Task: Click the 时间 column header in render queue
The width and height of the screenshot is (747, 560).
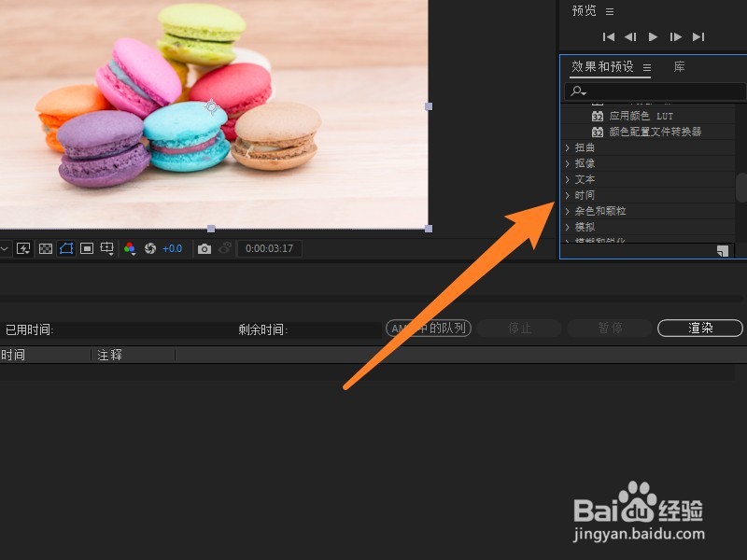Action: pyautogui.click(x=13, y=356)
